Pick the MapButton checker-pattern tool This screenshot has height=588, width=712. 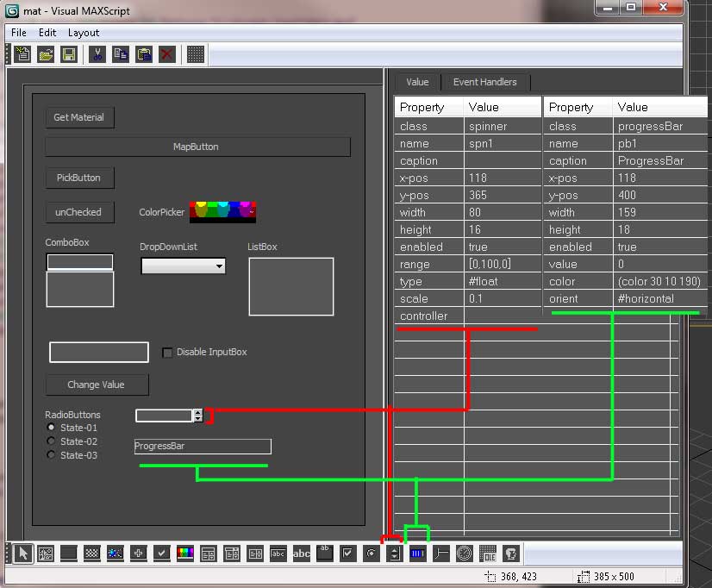pyautogui.click(x=92, y=553)
